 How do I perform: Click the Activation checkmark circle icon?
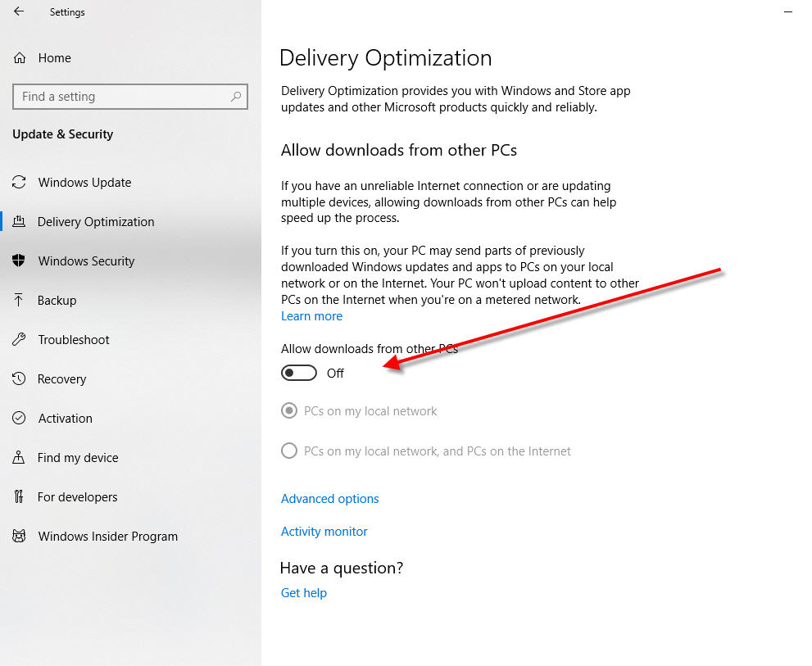coord(19,419)
